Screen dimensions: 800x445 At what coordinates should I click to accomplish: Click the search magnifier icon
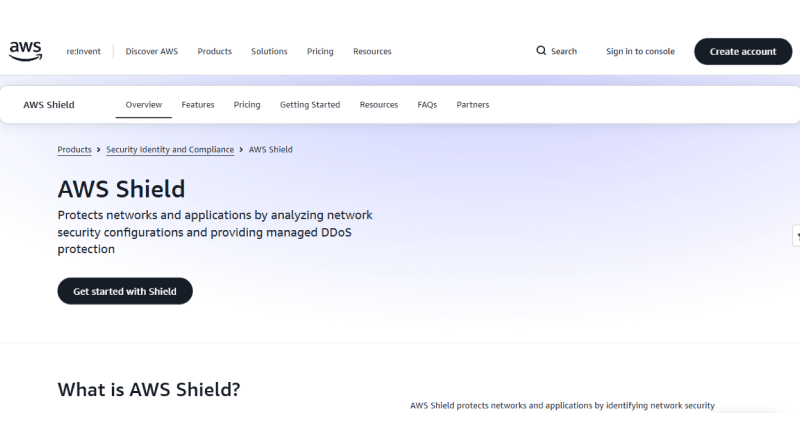click(x=541, y=51)
